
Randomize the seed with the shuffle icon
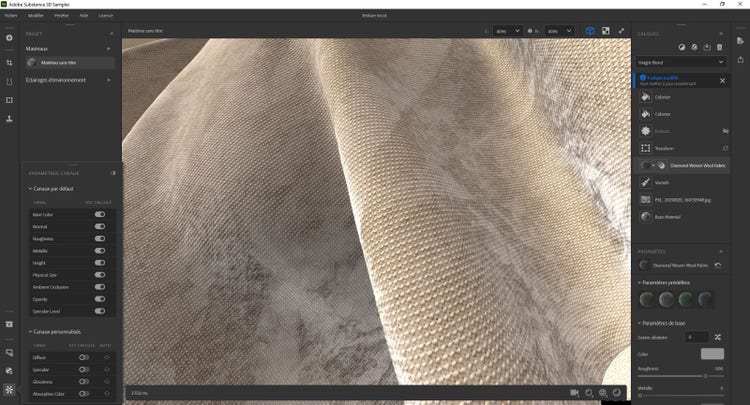tap(717, 337)
